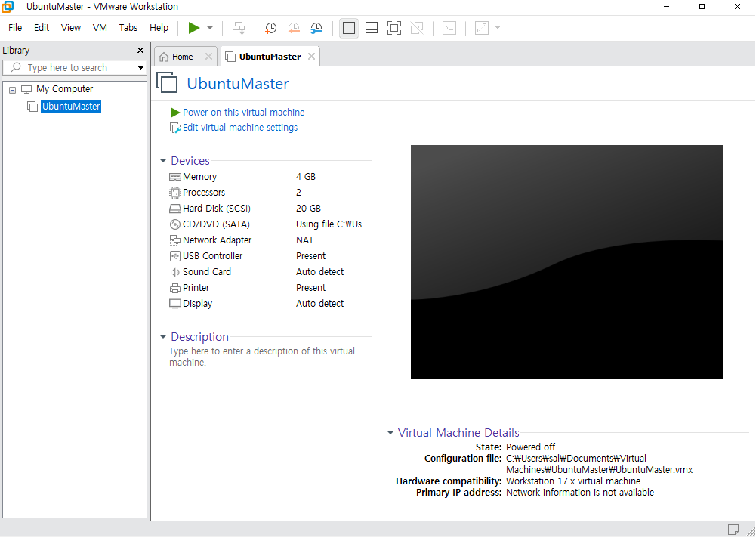This screenshot has width=756, height=538.
Task: Close the Library panel
Action: click(140, 50)
